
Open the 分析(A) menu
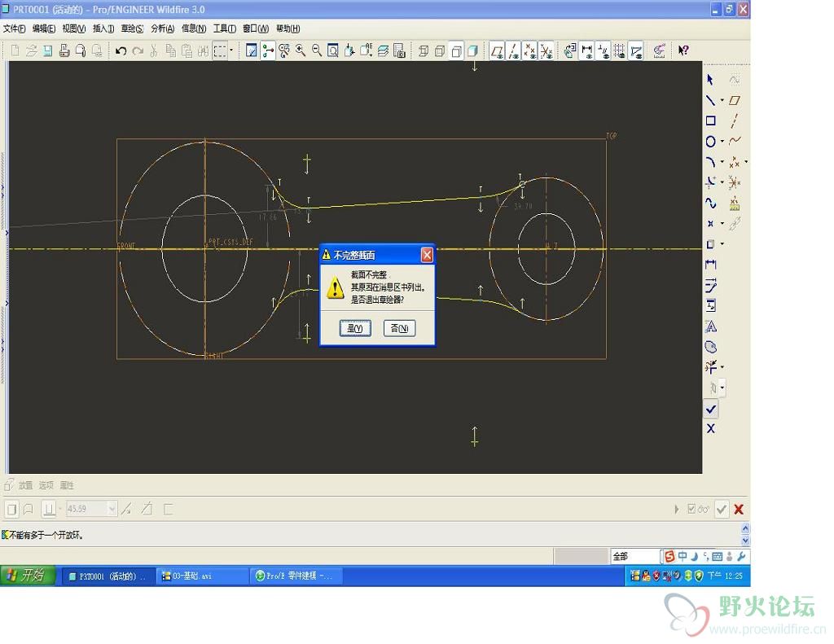(162, 28)
